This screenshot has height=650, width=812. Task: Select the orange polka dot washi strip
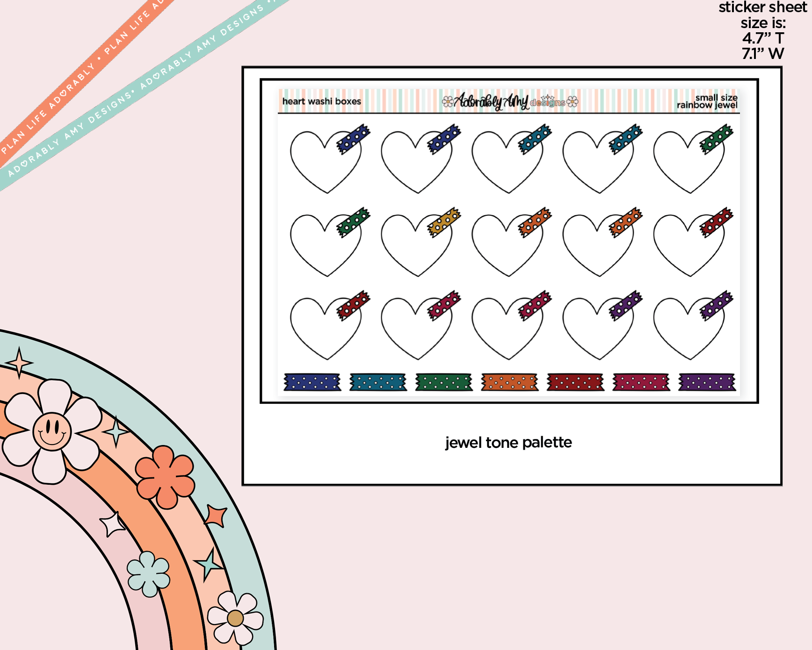(x=509, y=382)
